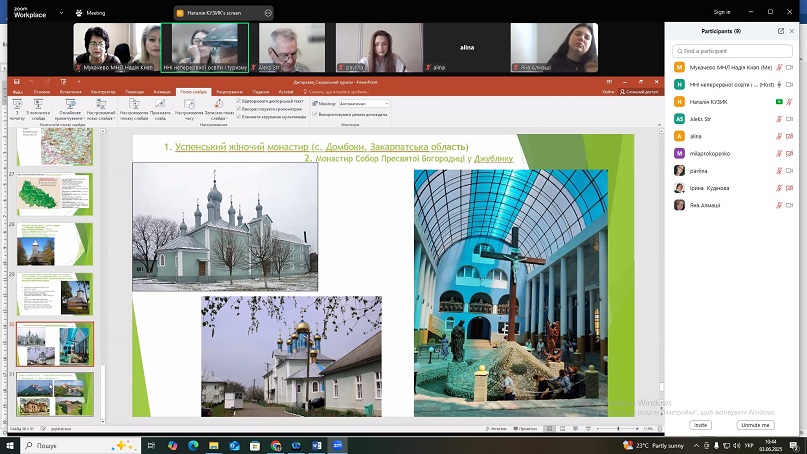This screenshot has height=454, width=807.
Task: Toggle the 'Відтворювати дикторський текст' checkbox
Action: [x=239, y=101]
